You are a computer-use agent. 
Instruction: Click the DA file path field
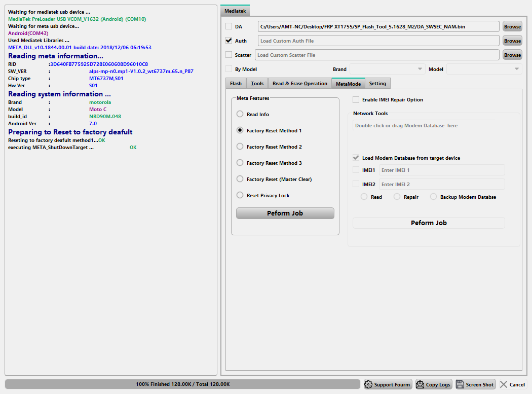tap(378, 26)
